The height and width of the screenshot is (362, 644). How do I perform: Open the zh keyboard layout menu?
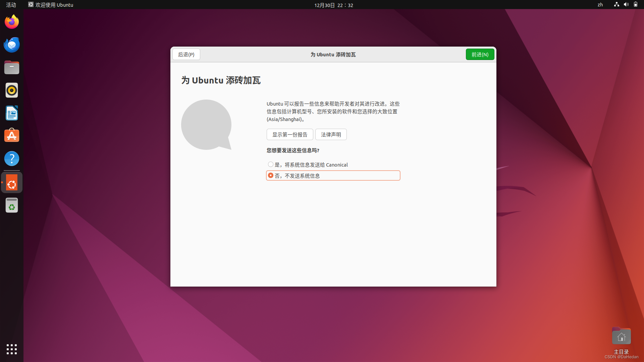tap(600, 5)
